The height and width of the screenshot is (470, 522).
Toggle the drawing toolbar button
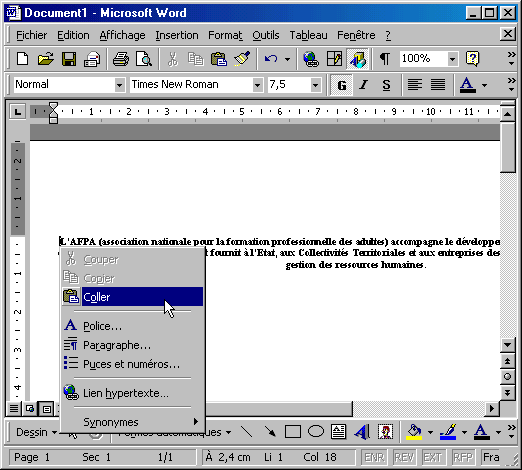point(358,59)
